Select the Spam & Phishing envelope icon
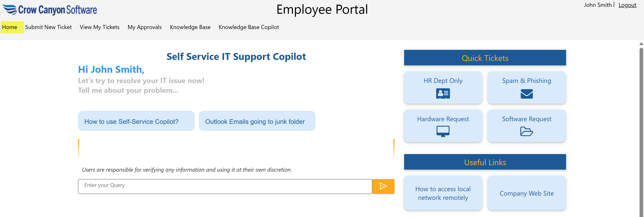This screenshot has width=644, height=217. click(527, 94)
